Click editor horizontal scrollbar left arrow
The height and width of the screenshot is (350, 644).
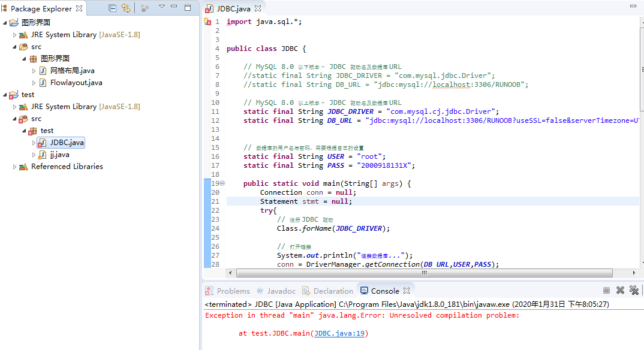pos(230,273)
